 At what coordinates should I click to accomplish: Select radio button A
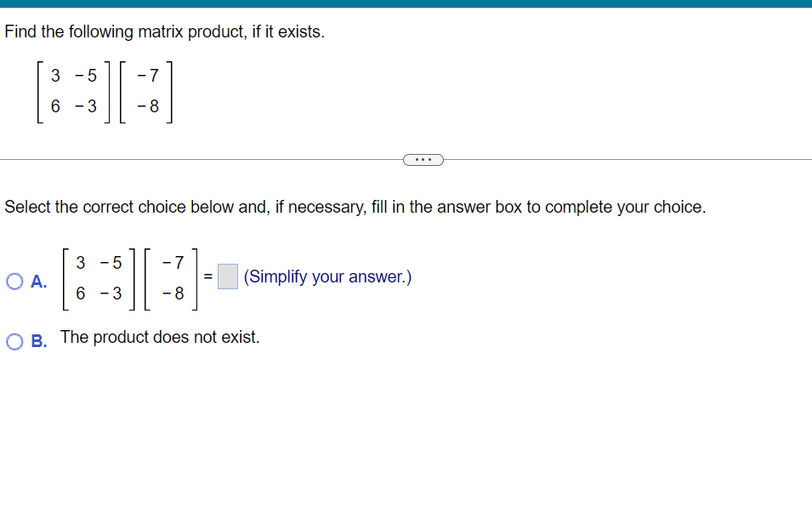tap(14, 282)
